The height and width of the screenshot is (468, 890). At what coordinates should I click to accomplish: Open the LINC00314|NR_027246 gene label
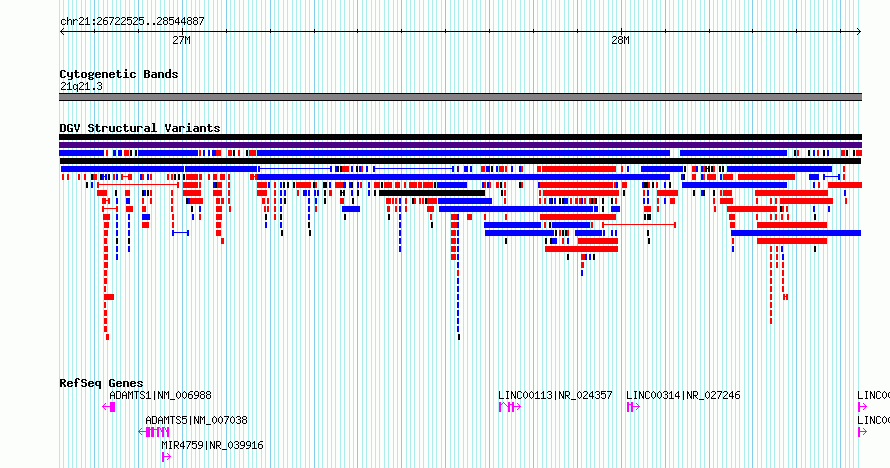tap(683, 395)
